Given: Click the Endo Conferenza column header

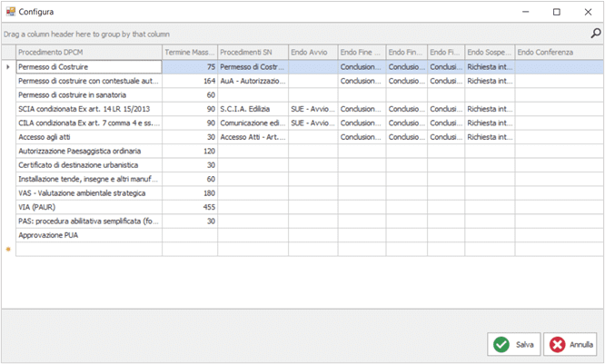Looking at the screenshot, I should click(x=559, y=52).
